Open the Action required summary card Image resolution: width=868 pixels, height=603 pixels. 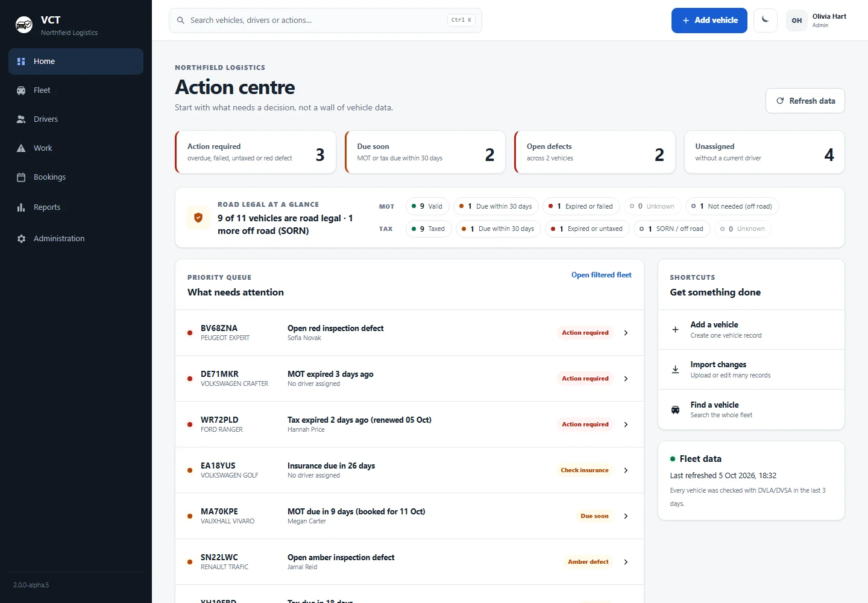tap(256, 152)
